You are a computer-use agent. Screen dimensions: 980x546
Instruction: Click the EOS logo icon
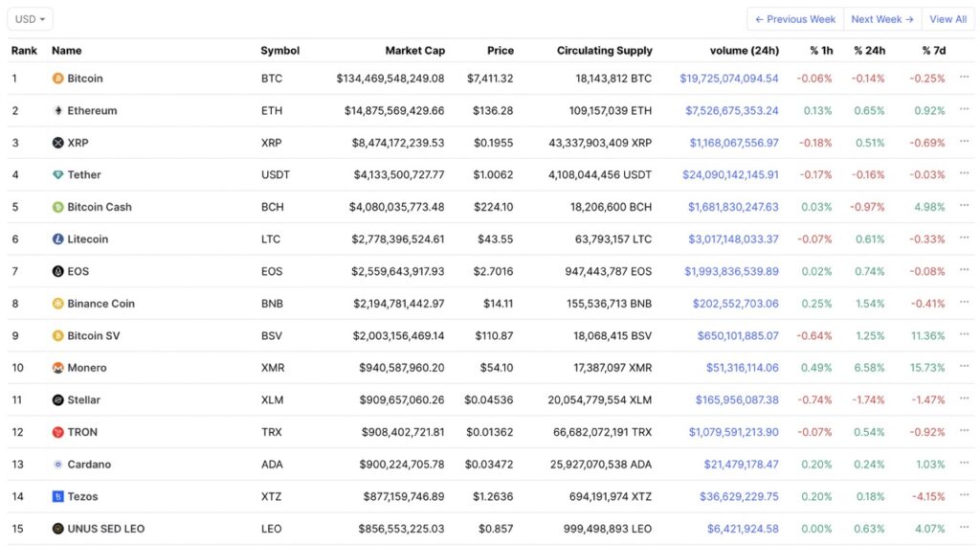click(57, 271)
